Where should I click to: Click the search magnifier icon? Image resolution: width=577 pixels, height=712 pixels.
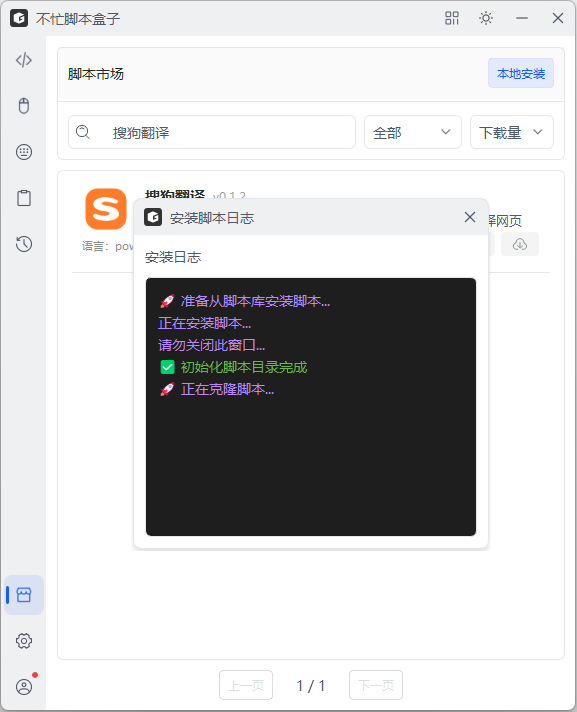[83, 132]
